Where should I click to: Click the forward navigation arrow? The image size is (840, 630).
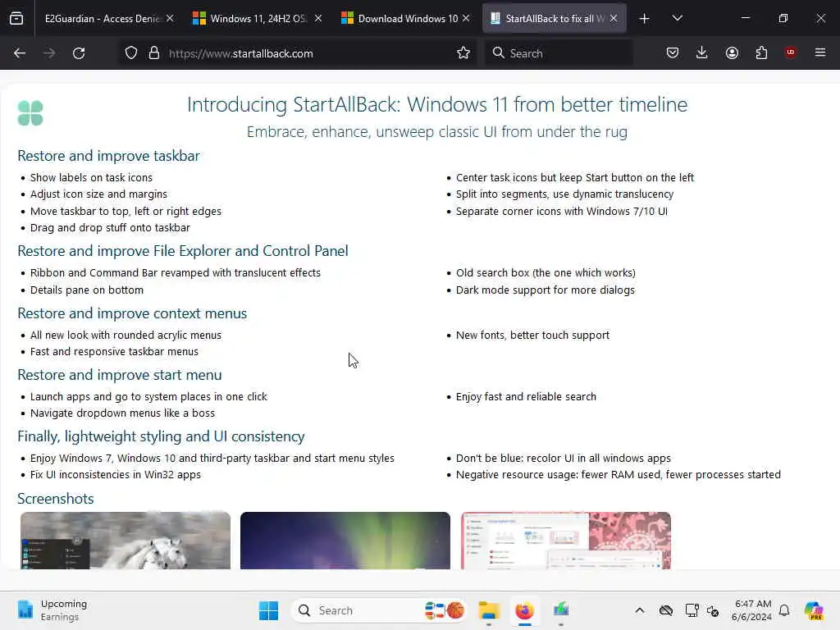click(49, 53)
